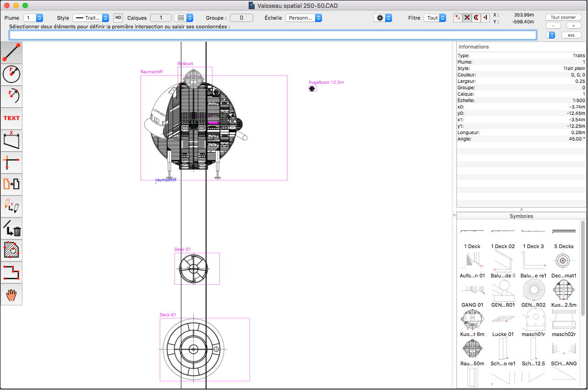Select the modify pencil tool
This screenshot has width=588, height=390.
tap(11, 206)
